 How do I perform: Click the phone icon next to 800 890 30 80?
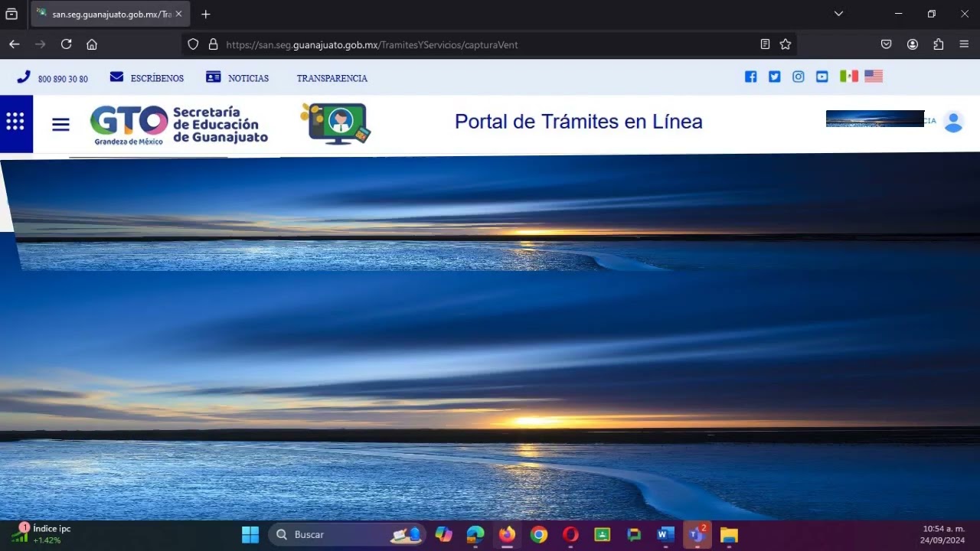(x=24, y=77)
